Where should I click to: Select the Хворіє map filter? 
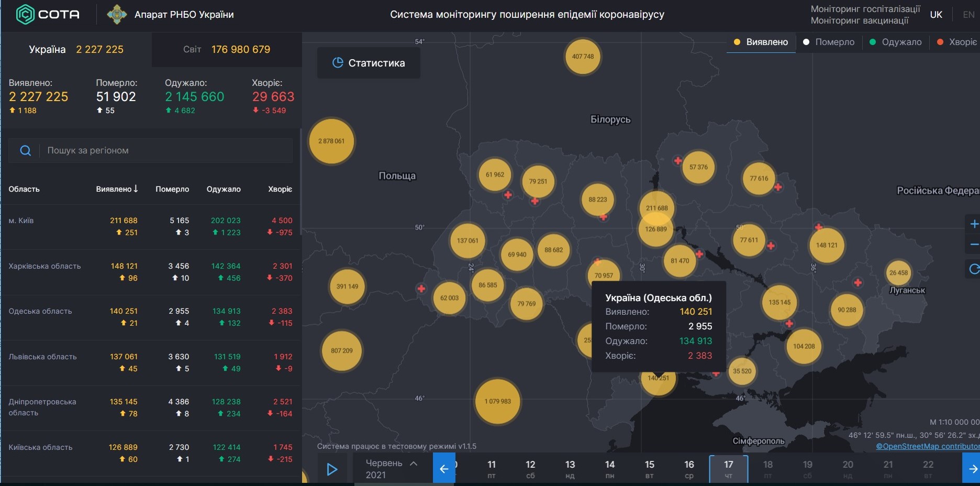[x=957, y=42]
